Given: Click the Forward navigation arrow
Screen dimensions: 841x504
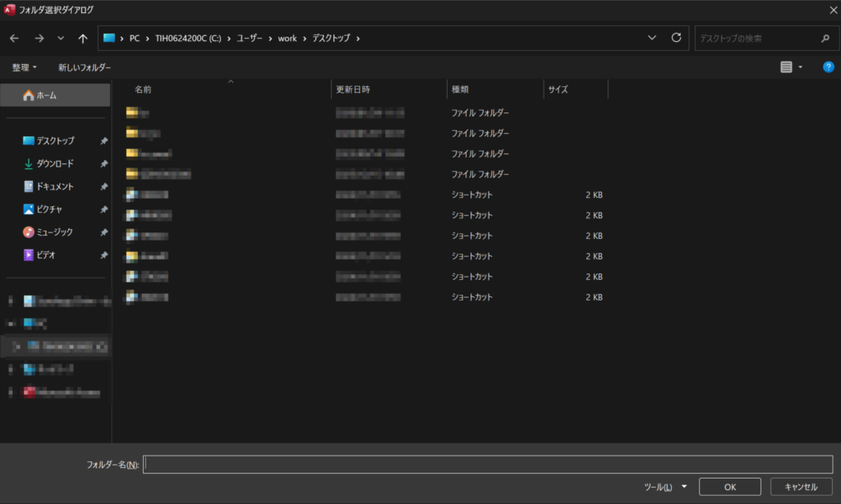Looking at the screenshot, I should point(39,39).
